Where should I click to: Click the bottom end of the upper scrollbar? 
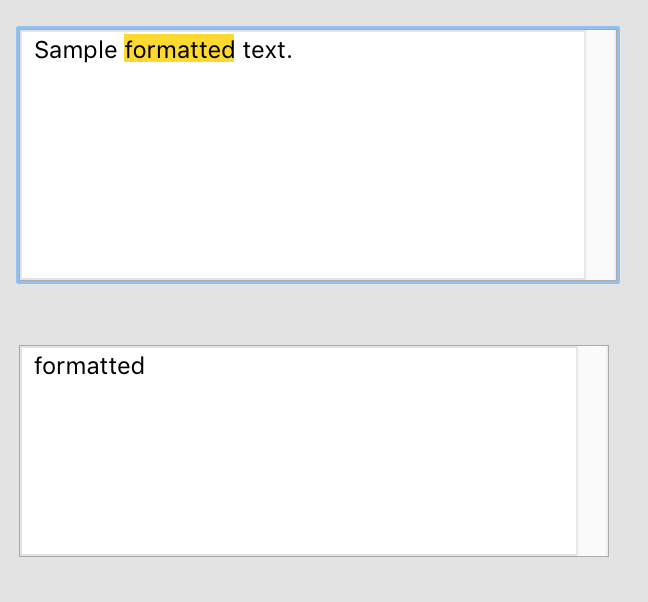600,272
